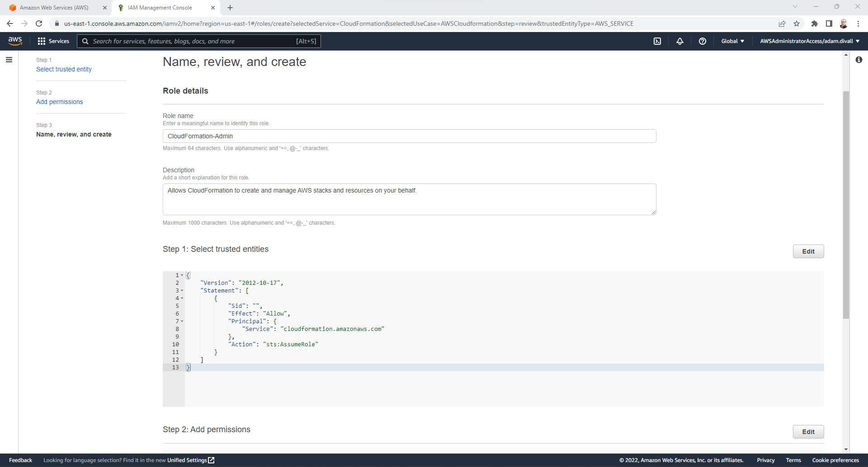The image size is (868, 467).
Task: Go to Step 2 Add permissions
Action: point(60,102)
